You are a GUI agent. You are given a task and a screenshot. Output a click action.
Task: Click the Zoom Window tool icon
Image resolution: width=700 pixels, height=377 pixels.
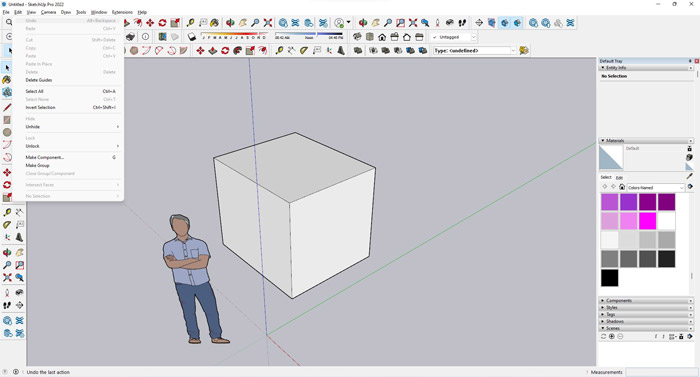[400, 23]
